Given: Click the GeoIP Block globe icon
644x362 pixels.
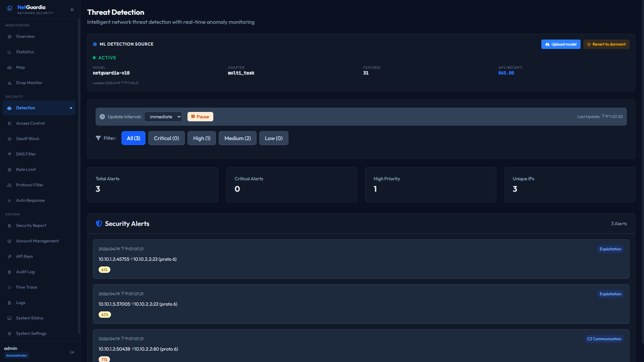Looking at the screenshot, I should click(x=9, y=139).
